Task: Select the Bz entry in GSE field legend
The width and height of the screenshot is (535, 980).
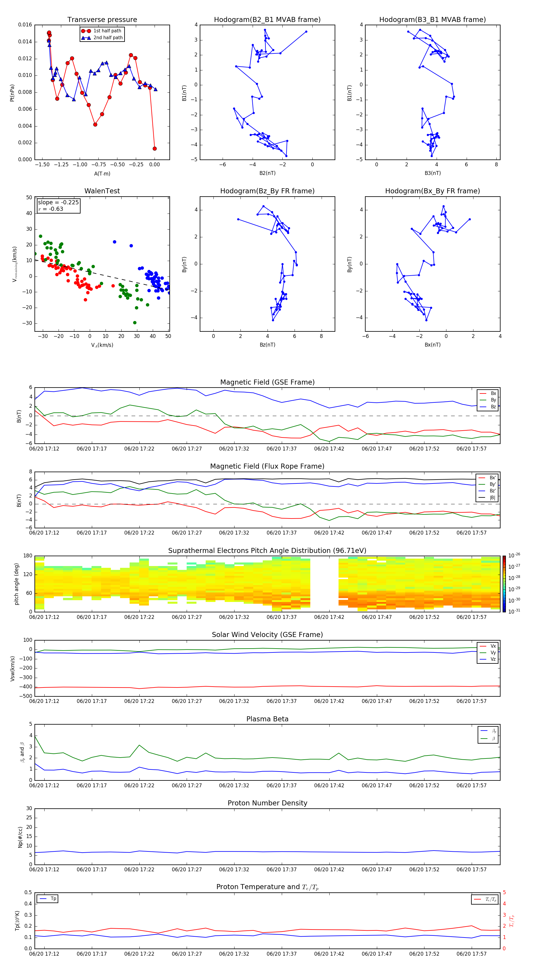Action: pyautogui.click(x=488, y=407)
